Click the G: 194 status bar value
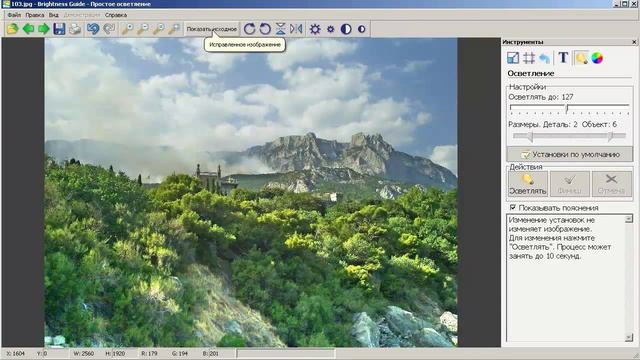 point(180,353)
